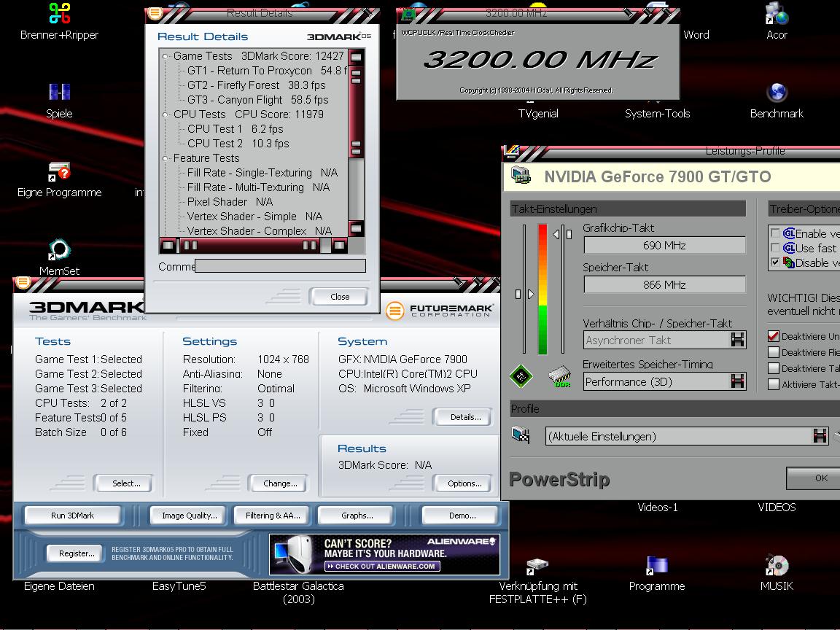Open Filtering & AA... settings
Image resolution: width=840 pixels, height=630 pixels.
[x=273, y=516]
